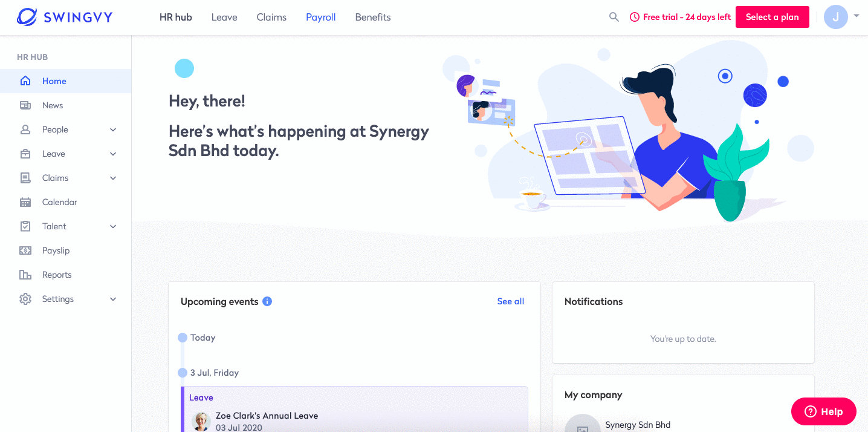Select the Payslip icon
This screenshot has height=432, width=868.
25,250
